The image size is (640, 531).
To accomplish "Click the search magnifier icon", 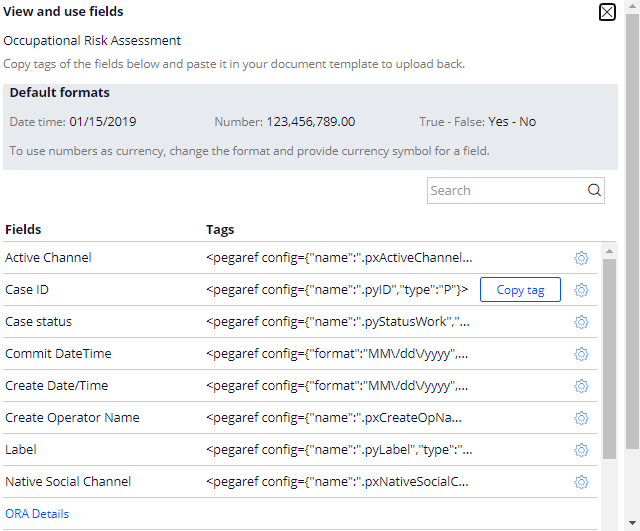I will coord(594,190).
